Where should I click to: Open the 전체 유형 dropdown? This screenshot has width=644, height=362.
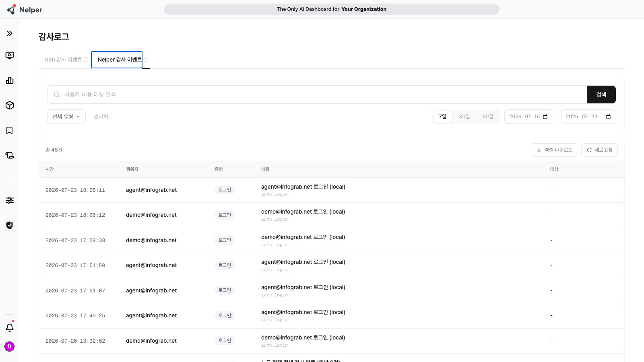click(66, 117)
